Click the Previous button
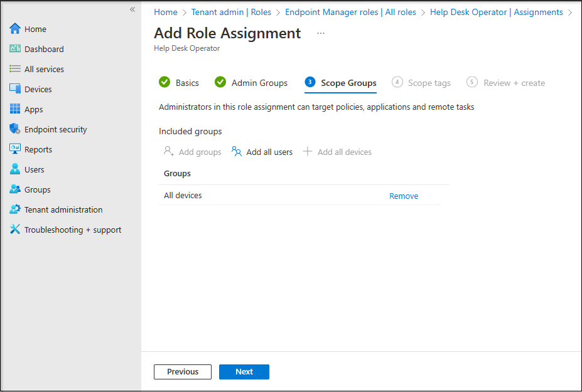582x392 pixels. [x=183, y=371]
